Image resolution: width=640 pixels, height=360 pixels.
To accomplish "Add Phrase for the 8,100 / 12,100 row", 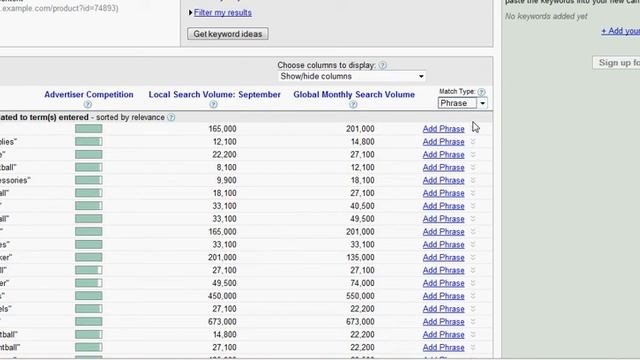I will pyautogui.click(x=444, y=167).
